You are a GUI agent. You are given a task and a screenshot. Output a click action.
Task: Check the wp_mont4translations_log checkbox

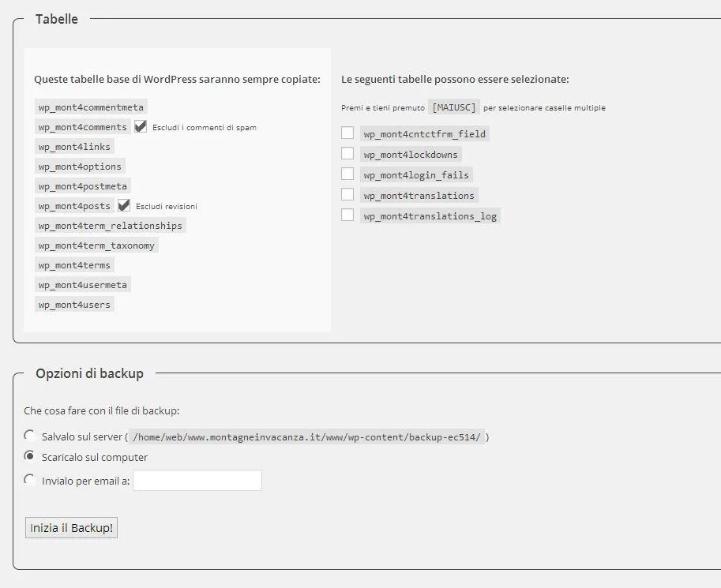[347, 215]
